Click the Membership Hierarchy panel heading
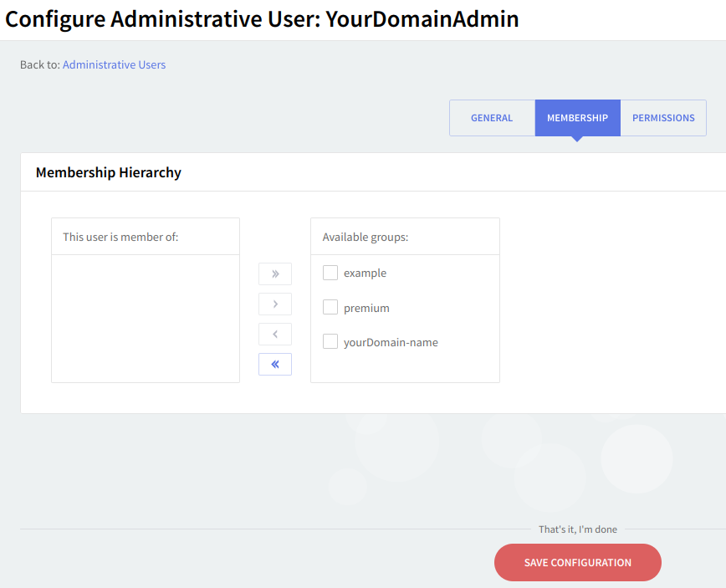726x588 pixels. point(109,172)
